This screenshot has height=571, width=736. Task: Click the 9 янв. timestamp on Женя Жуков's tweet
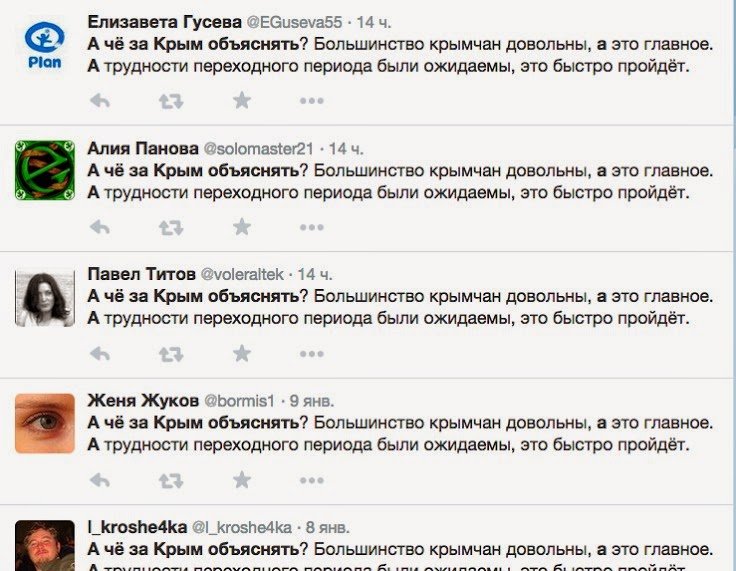(318, 400)
